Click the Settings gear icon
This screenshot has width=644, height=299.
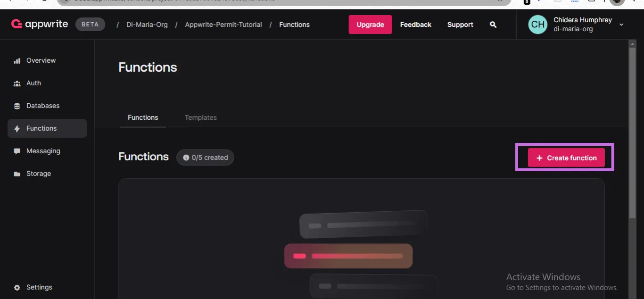pos(17,288)
